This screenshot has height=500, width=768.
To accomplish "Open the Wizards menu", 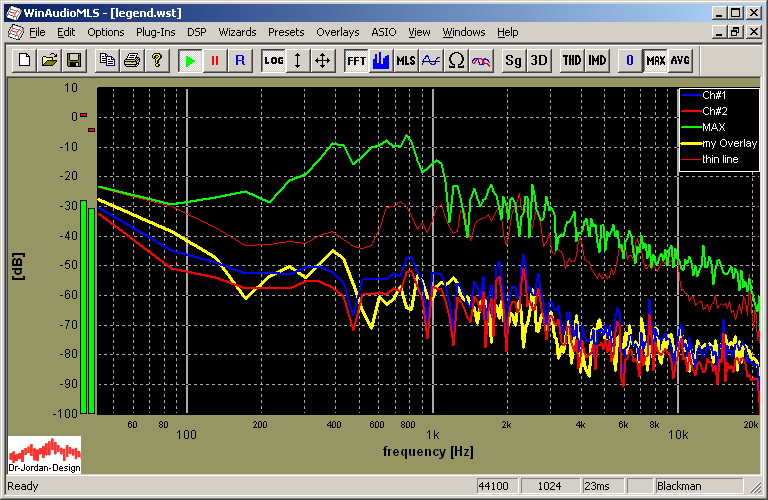I will tap(237, 32).
